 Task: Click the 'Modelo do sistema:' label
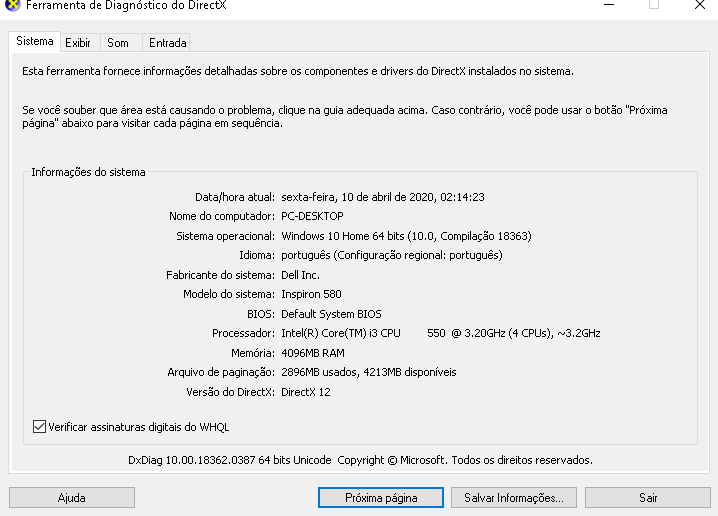[x=229, y=294]
